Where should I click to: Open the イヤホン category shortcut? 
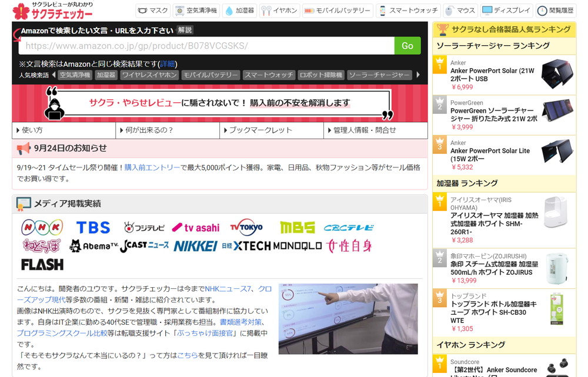coord(279,11)
